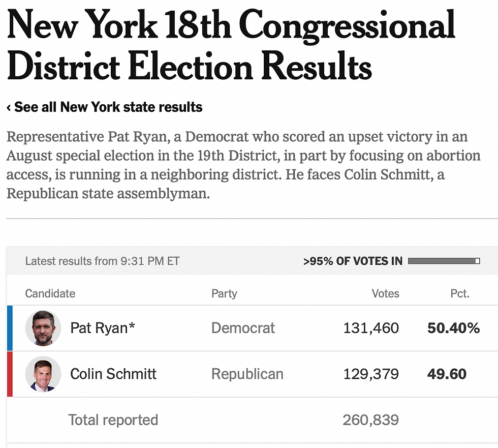Select the Pat Ryan candidate name
Viewport: 498px width, 448px height.
click(103, 328)
